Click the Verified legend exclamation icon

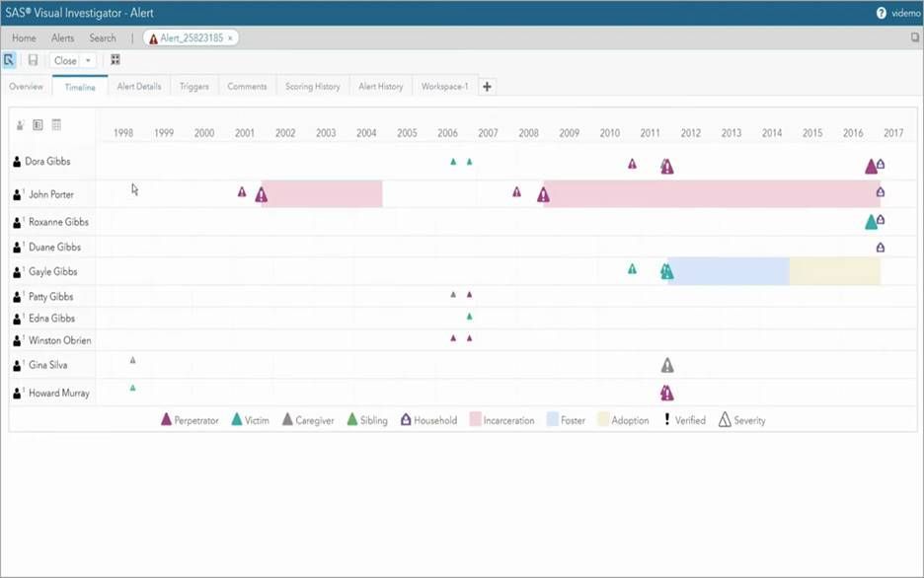tap(667, 419)
